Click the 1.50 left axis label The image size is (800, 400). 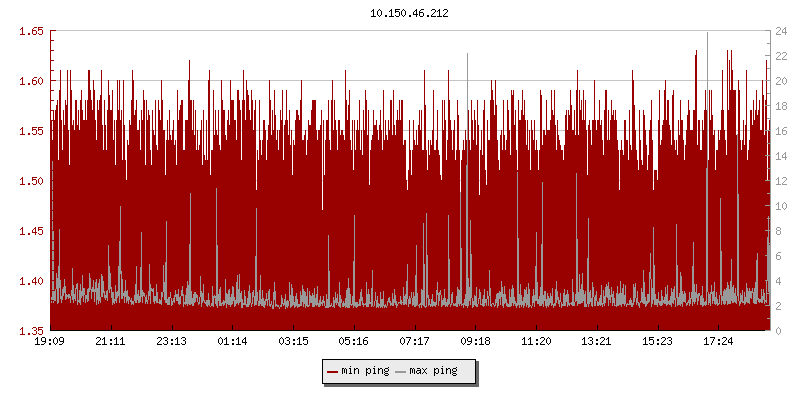[x=30, y=181]
